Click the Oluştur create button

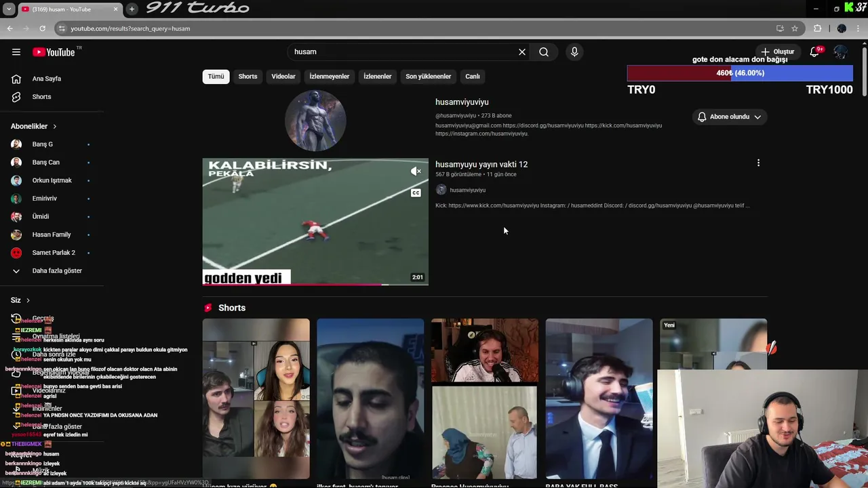coord(777,52)
